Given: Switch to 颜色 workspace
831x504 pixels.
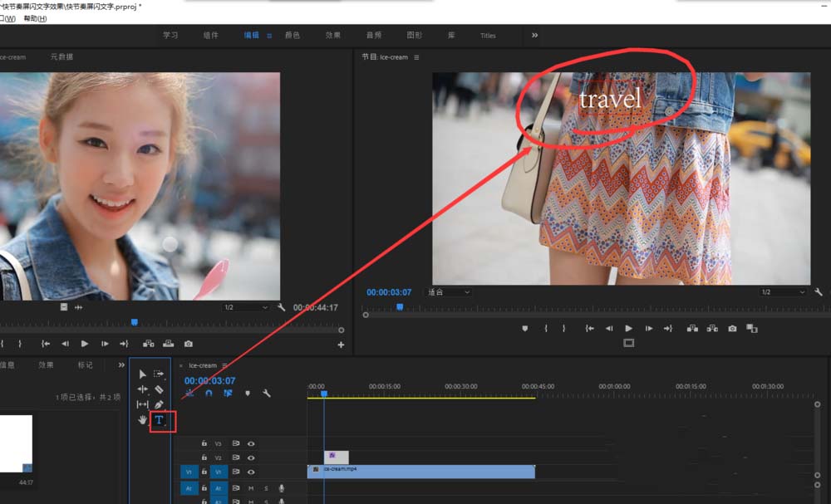Looking at the screenshot, I should tap(292, 36).
